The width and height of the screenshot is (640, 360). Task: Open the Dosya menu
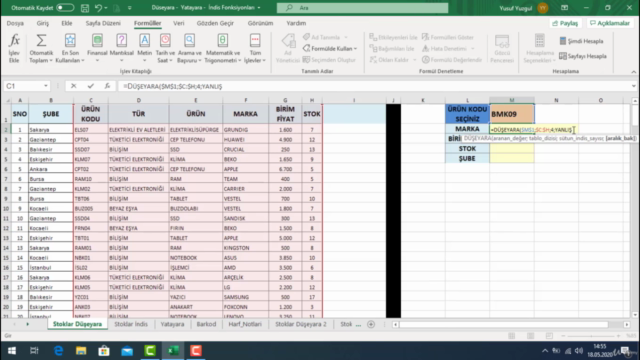coord(15,23)
